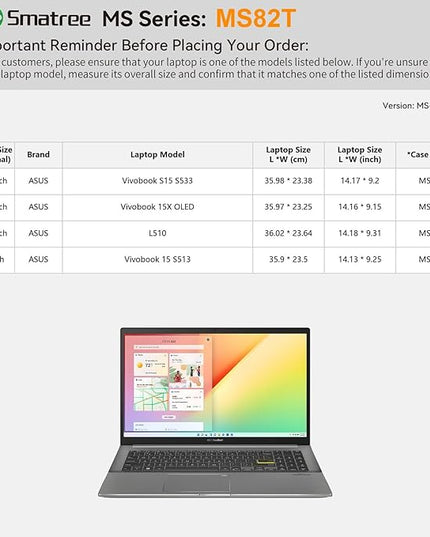The image size is (430, 537).
Task: Select the Vivobook S15 S533 model cell
Action: [x=157, y=181]
